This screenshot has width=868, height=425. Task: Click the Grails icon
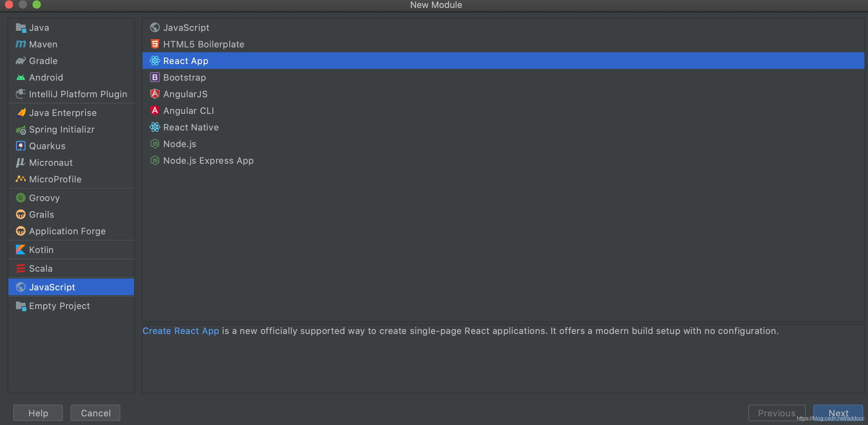(21, 214)
